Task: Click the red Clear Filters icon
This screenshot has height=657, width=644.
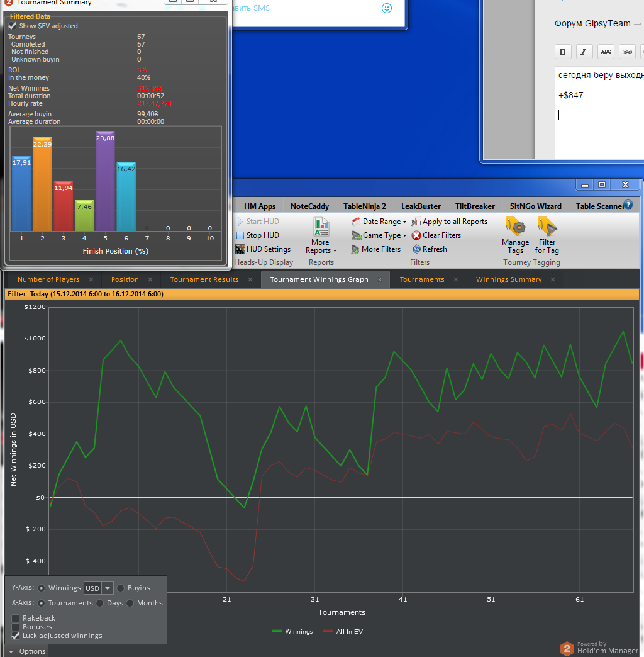Action: [x=416, y=235]
